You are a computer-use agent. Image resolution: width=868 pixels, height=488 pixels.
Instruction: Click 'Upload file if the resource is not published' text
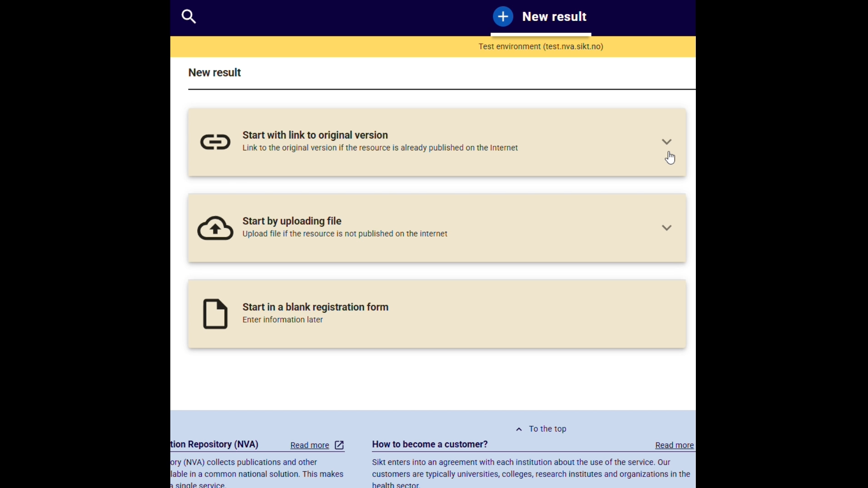coord(345,234)
